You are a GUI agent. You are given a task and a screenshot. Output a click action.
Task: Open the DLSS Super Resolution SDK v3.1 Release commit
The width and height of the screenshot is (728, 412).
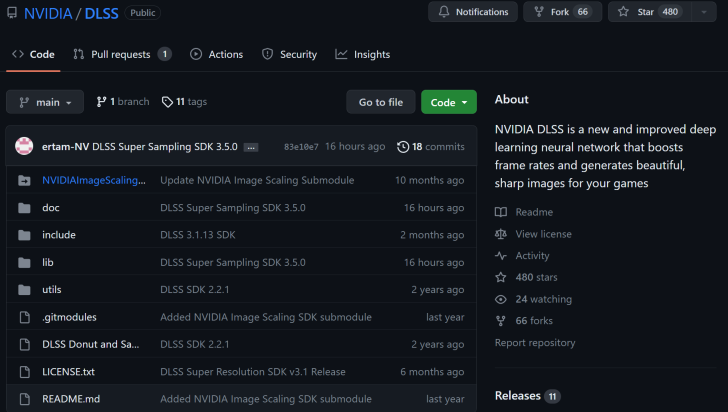pyautogui.click(x=253, y=372)
